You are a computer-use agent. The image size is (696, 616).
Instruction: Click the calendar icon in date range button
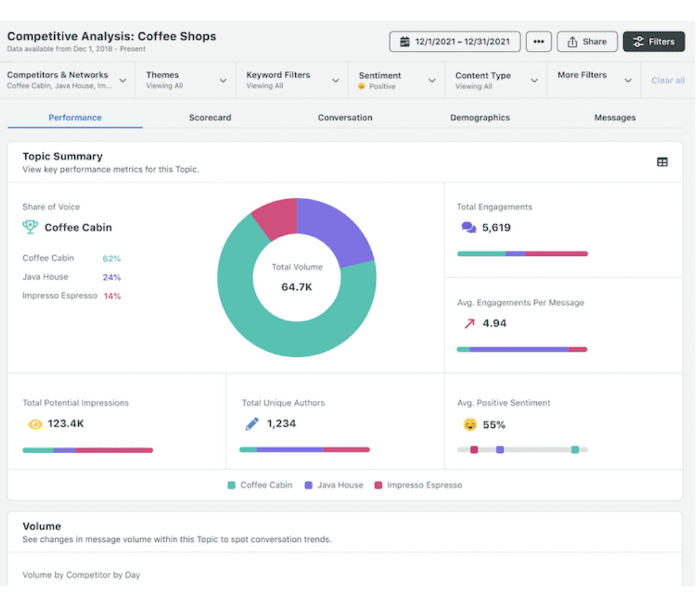(404, 42)
